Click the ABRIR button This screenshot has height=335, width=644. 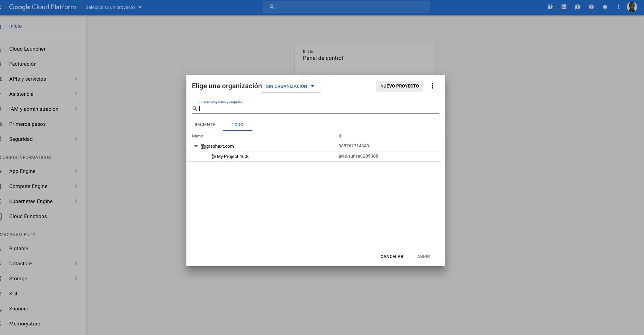point(423,257)
